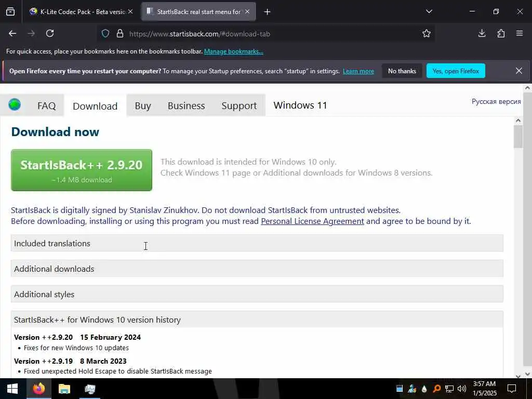Viewport: 532px width, 399px height.
Task: Click the No thanks button
Action: [x=402, y=71]
